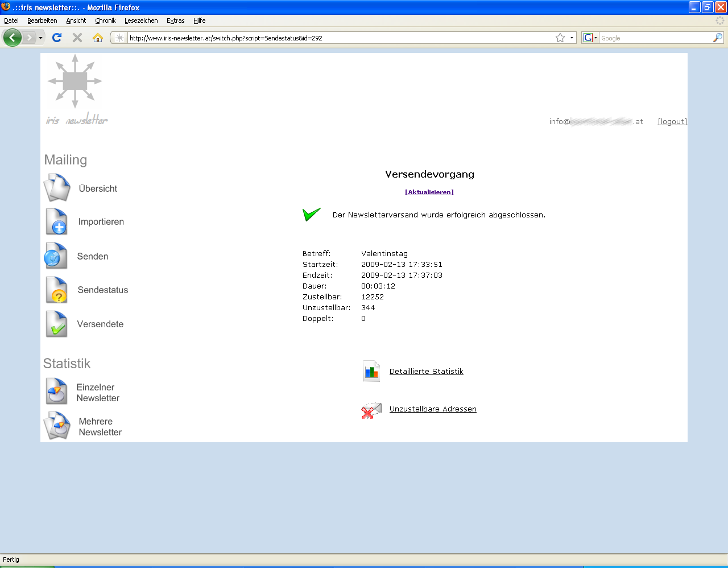
Task: Open the Lesezeichen menu
Action: [x=141, y=20]
